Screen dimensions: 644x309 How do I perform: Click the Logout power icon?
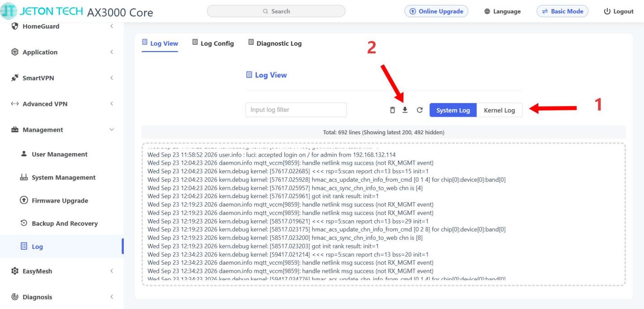pos(607,11)
